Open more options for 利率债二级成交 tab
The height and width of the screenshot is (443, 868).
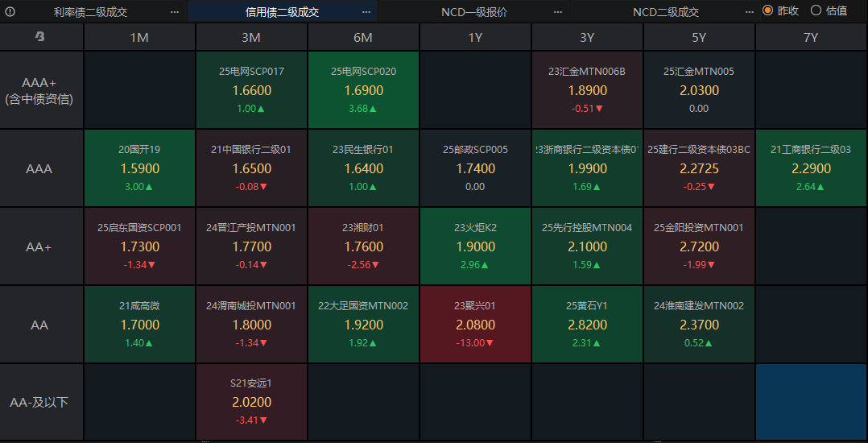point(175,12)
